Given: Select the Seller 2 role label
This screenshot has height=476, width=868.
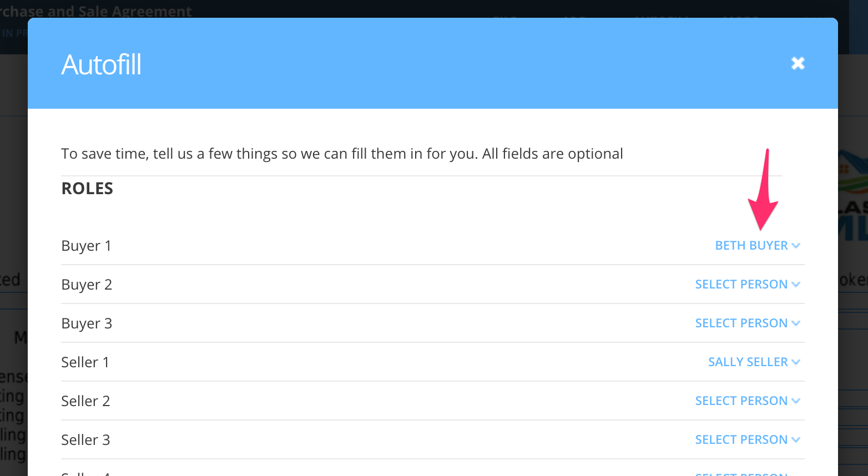Looking at the screenshot, I should coord(85,401).
